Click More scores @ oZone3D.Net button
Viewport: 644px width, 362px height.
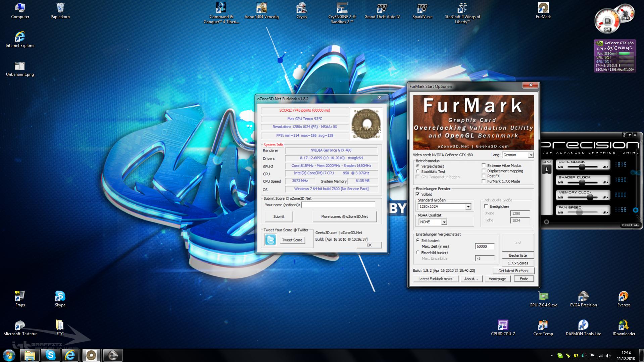click(344, 217)
